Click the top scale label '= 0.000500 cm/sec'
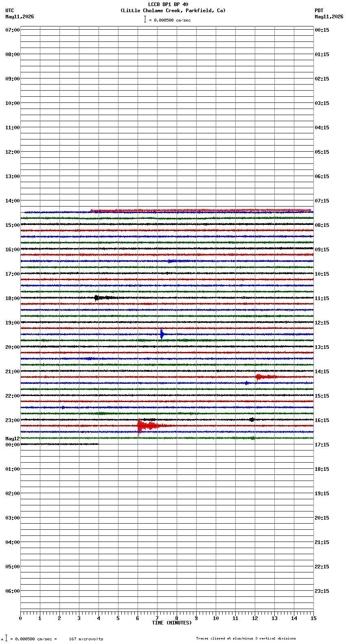Viewport: 346px width, 644px height. coord(170,20)
